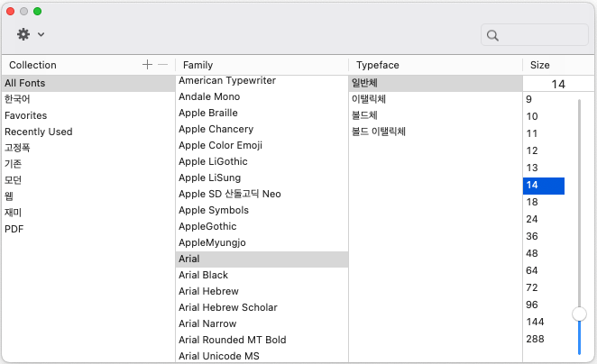597x364 pixels.
Task: Click the search field
Action: point(535,35)
